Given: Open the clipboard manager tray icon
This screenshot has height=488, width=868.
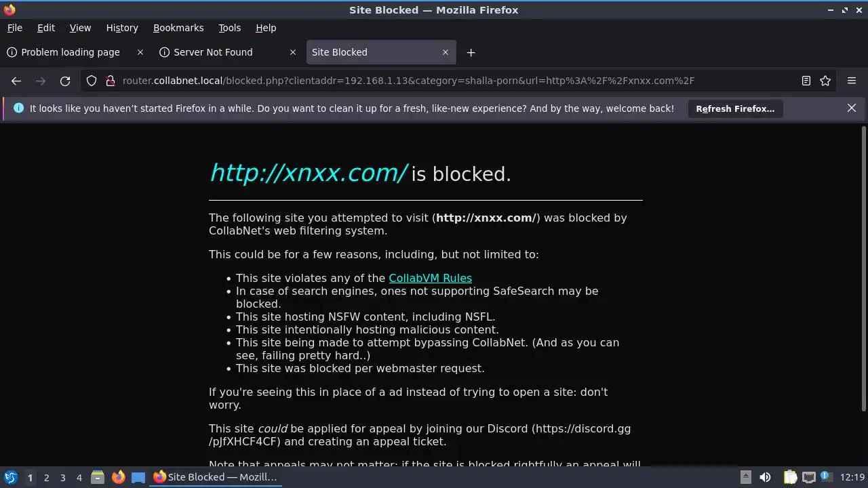Looking at the screenshot, I should 790,477.
